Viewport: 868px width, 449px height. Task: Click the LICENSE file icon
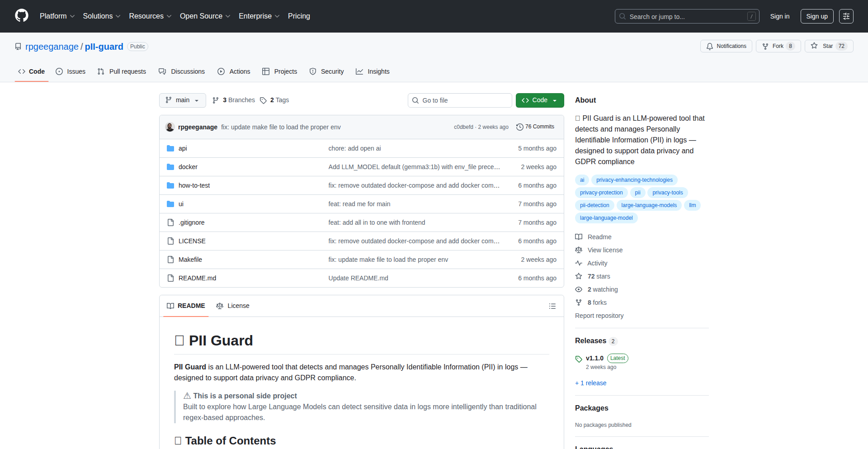point(170,241)
